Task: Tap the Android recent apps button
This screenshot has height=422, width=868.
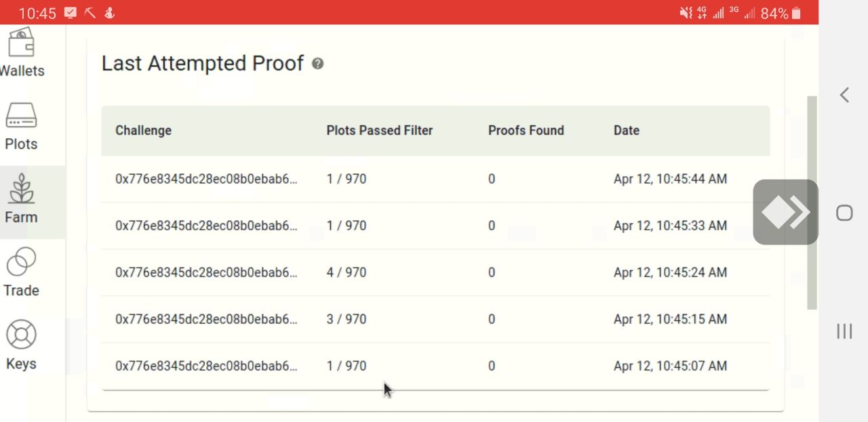Action: click(x=844, y=331)
